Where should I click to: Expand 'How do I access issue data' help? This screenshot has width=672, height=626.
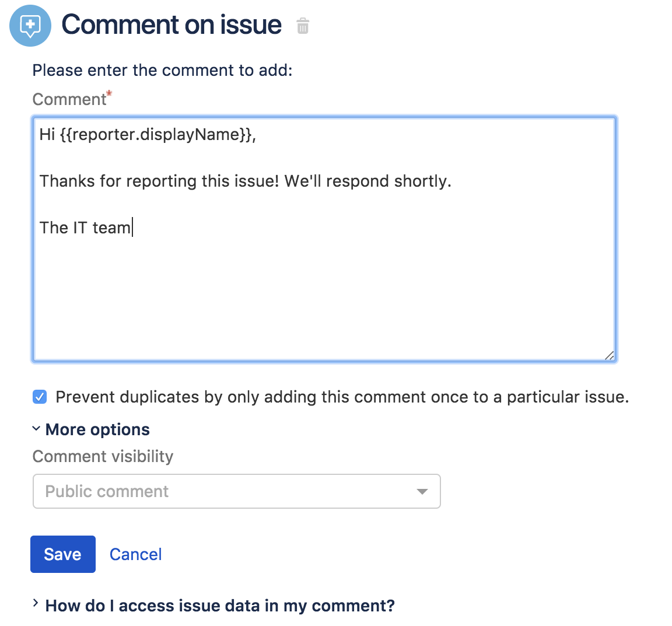click(x=219, y=606)
